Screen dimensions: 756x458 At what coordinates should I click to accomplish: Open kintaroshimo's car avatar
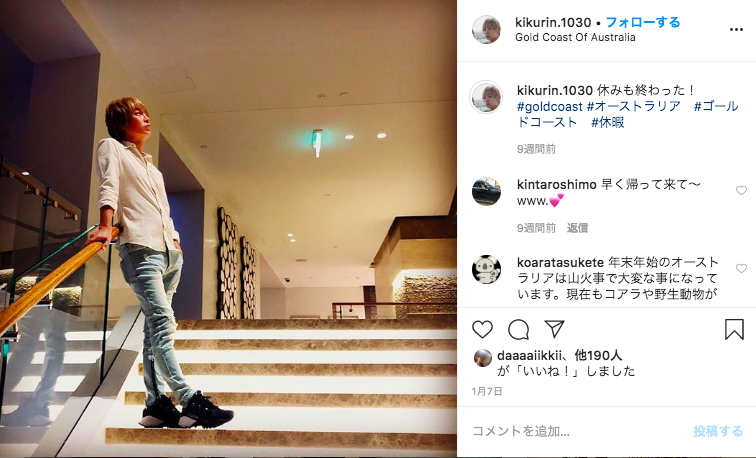(486, 191)
